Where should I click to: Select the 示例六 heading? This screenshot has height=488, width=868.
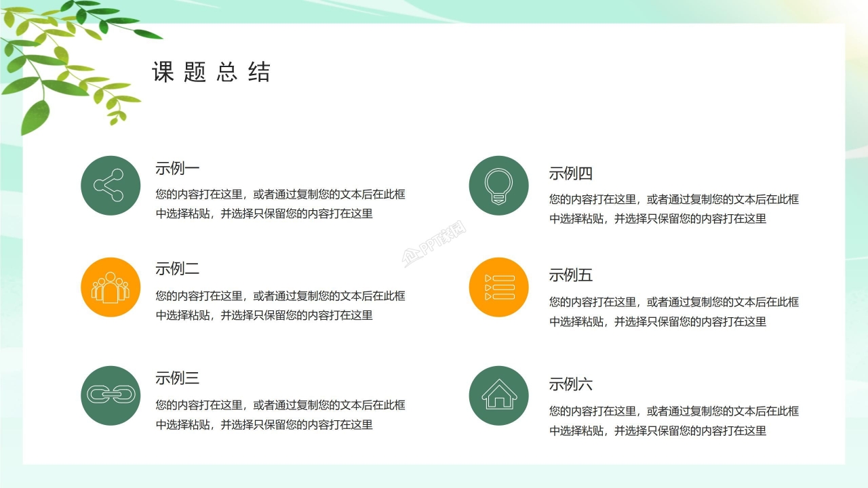point(570,384)
